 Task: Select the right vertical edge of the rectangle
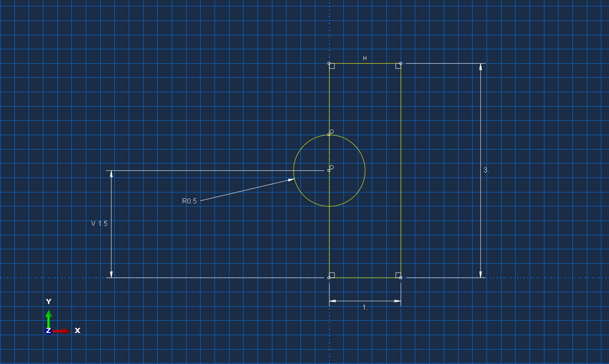(401, 170)
